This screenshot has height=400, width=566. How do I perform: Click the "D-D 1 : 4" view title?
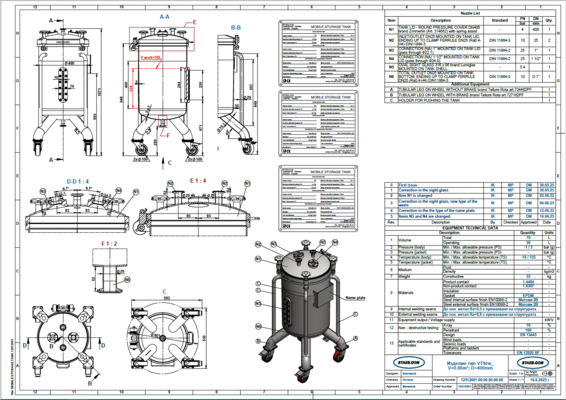78,182
